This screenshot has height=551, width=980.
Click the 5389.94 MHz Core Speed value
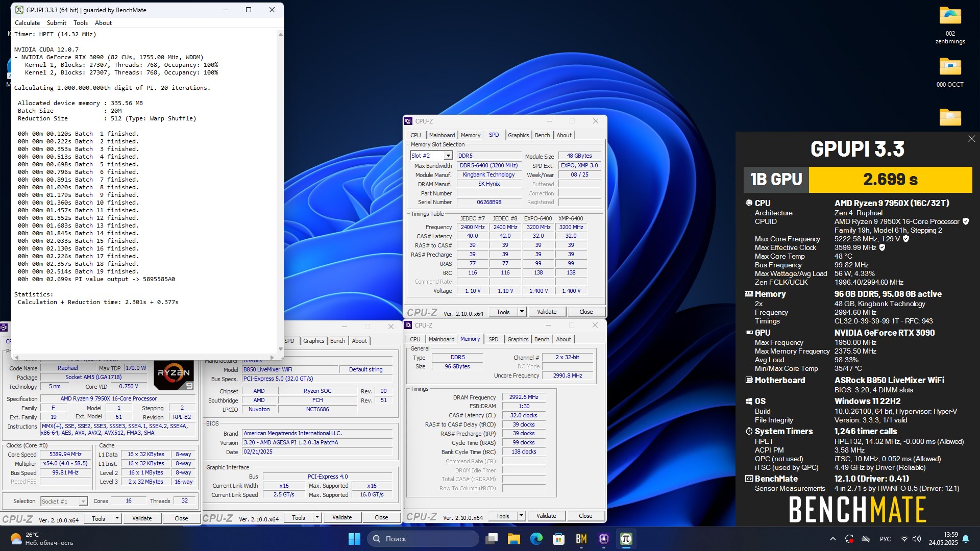(65, 454)
